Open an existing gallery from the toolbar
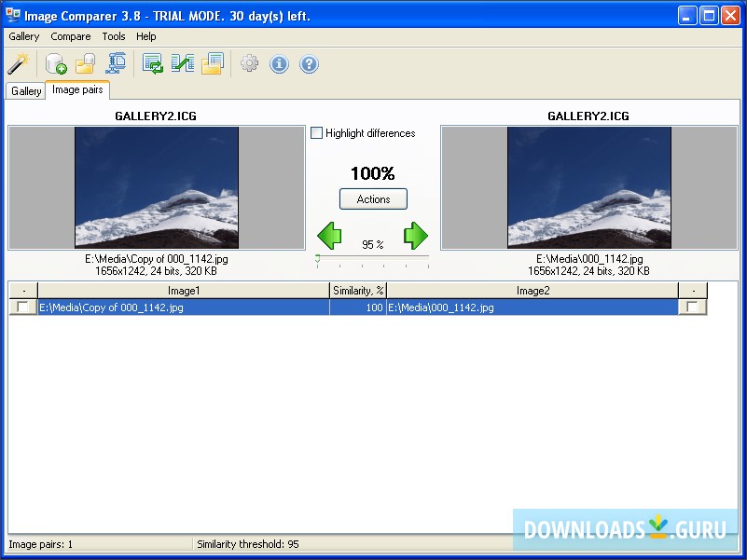747x560 pixels. pos(83,63)
